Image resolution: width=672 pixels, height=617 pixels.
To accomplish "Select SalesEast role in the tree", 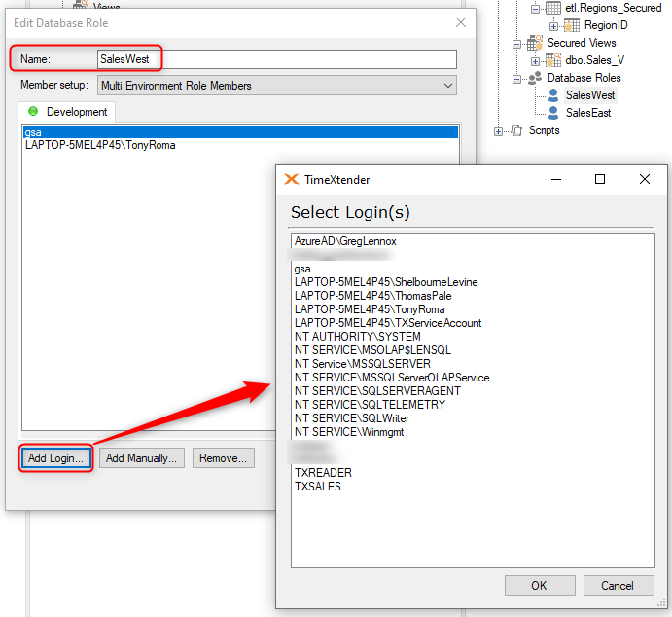I will [588, 113].
